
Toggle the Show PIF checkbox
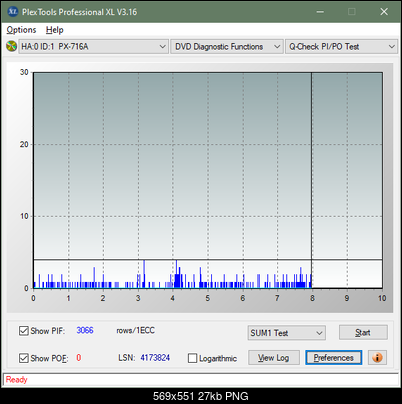[x=24, y=331]
